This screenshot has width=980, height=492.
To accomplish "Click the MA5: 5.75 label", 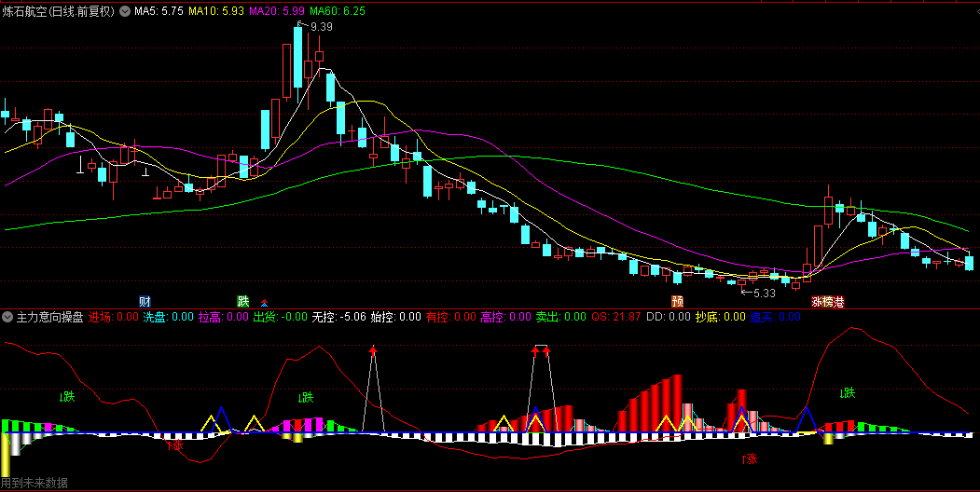I will [159, 10].
